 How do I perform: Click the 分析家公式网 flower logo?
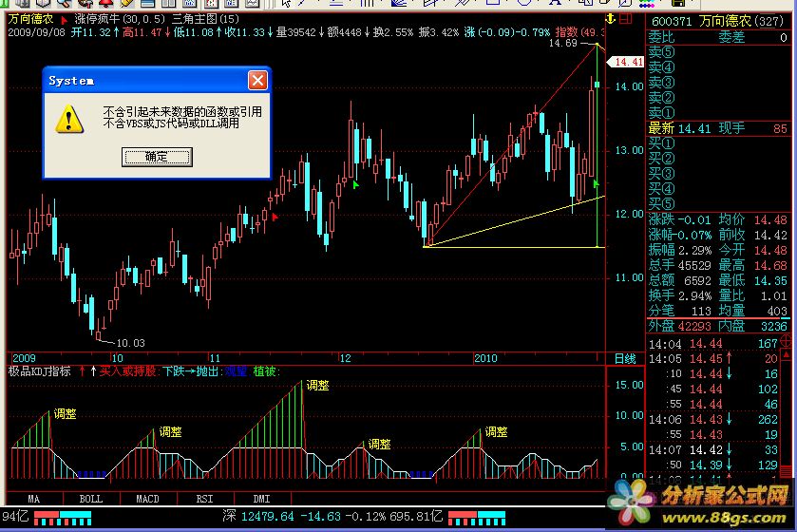pos(635,496)
